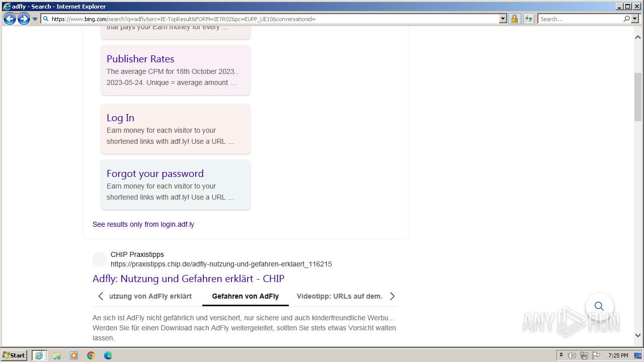The height and width of the screenshot is (362, 644).
Task: Open the Windows Start menu
Action: [14, 355]
